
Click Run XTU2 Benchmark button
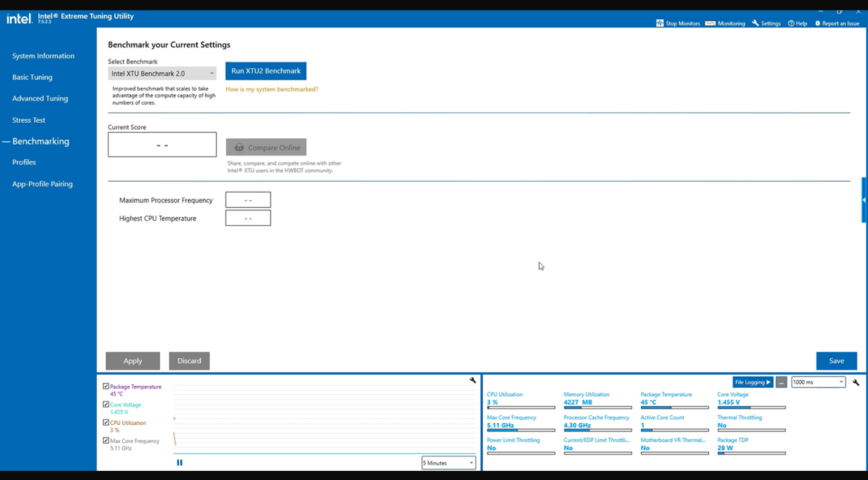pos(266,71)
